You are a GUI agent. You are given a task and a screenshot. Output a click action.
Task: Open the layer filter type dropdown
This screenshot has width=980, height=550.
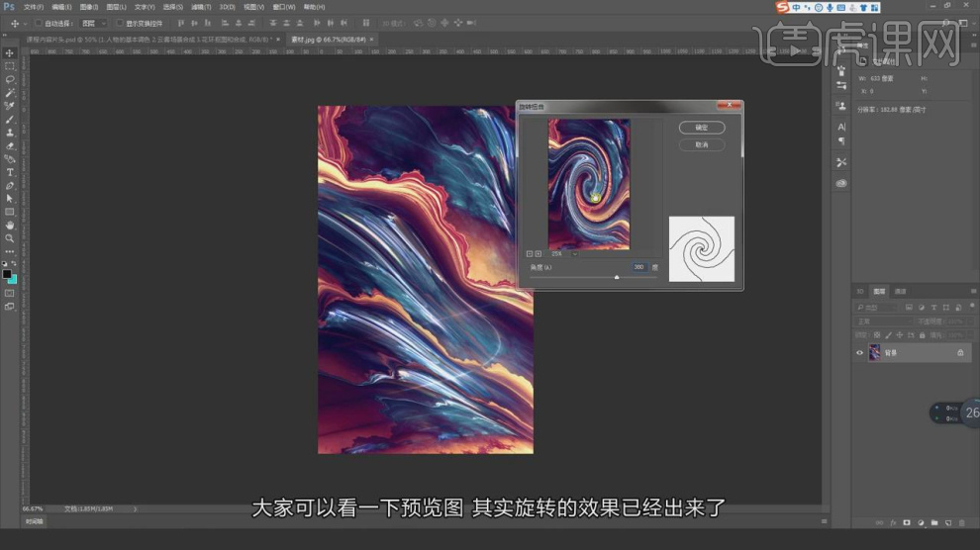point(877,308)
